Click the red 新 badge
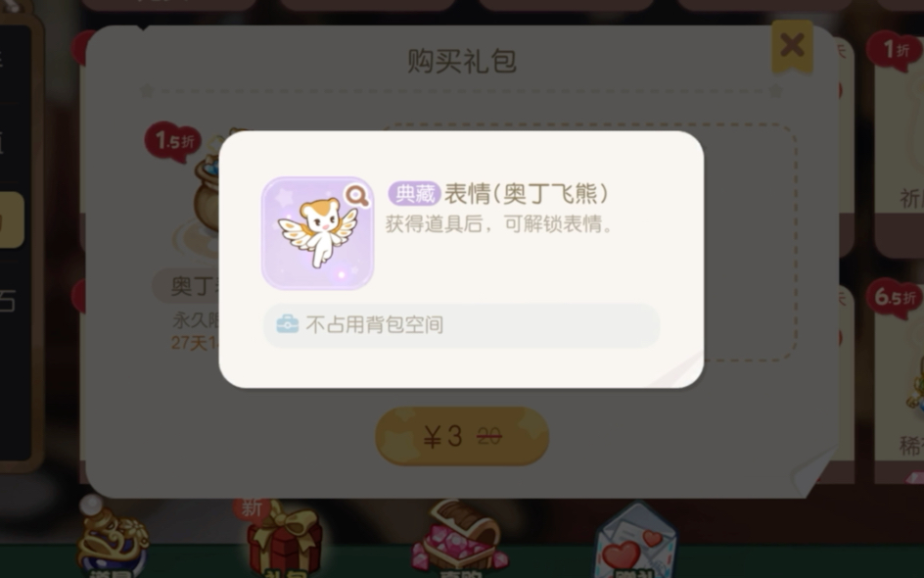 252,508
